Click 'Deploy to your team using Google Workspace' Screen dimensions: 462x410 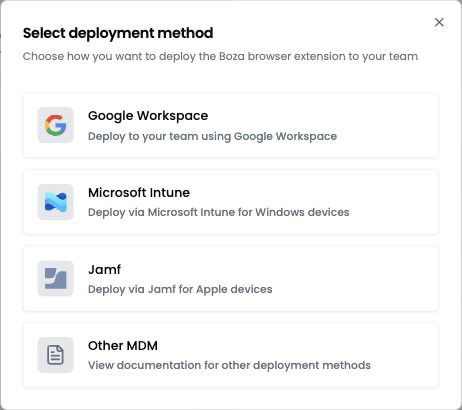[212, 136]
